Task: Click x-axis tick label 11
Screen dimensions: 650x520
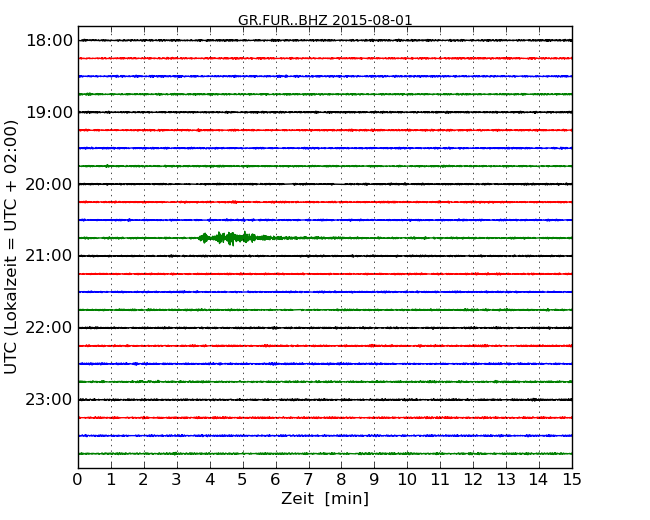Action: tap(440, 479)
